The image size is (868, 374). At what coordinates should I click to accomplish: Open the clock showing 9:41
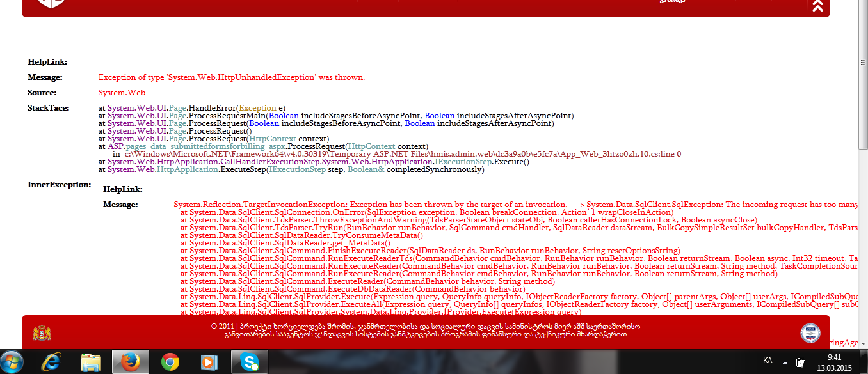pos(834,362)
